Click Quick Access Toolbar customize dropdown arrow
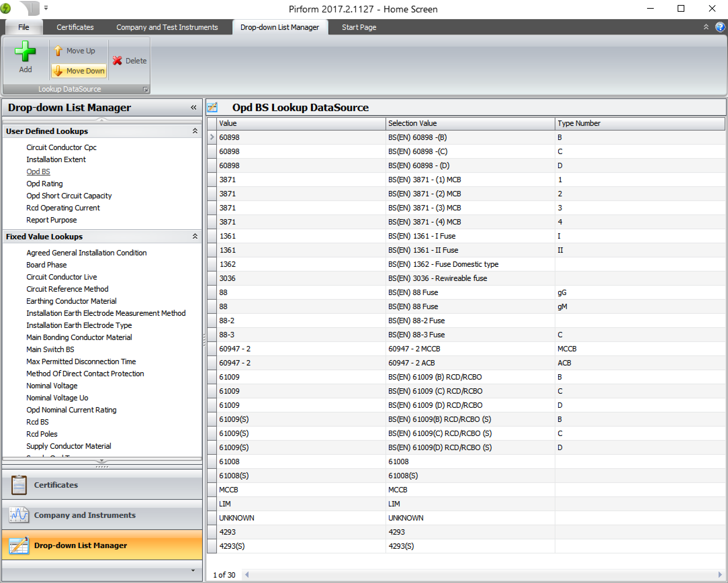The width and height of the screenshot is (728, 583). tap(46, 8)
